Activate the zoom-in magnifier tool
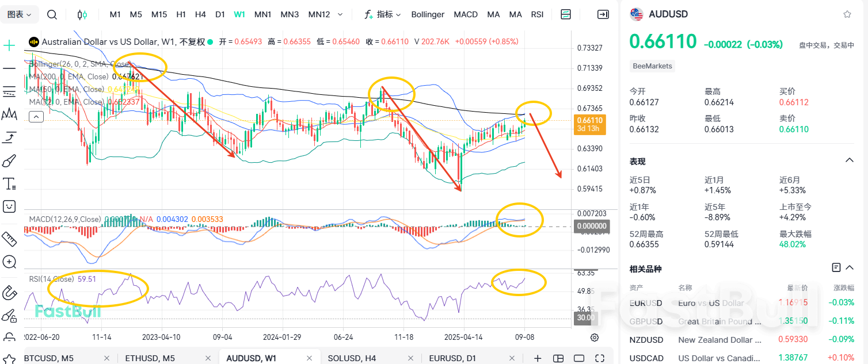Image resolution: width=868 pixels, height=364 pixels. [9, 262]
